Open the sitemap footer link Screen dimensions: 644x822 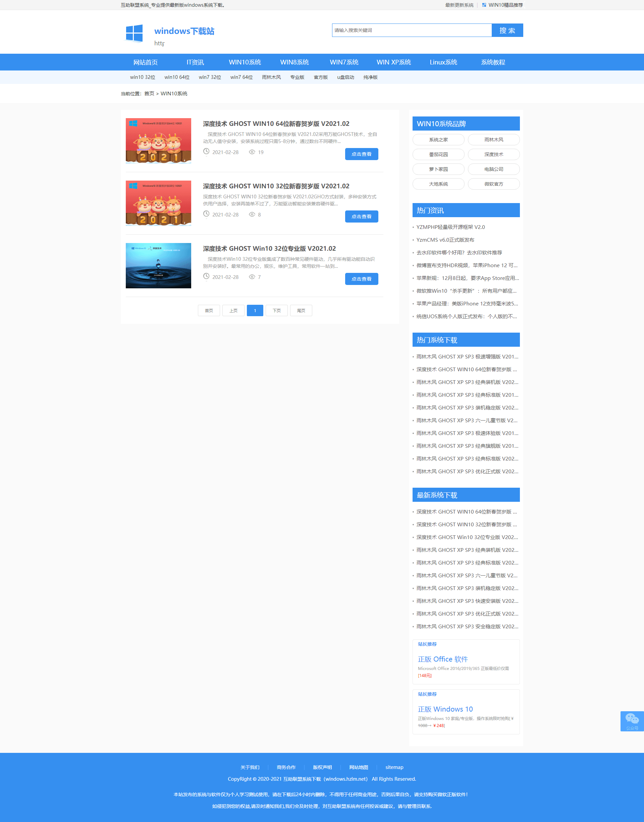(x=394, y=767)
